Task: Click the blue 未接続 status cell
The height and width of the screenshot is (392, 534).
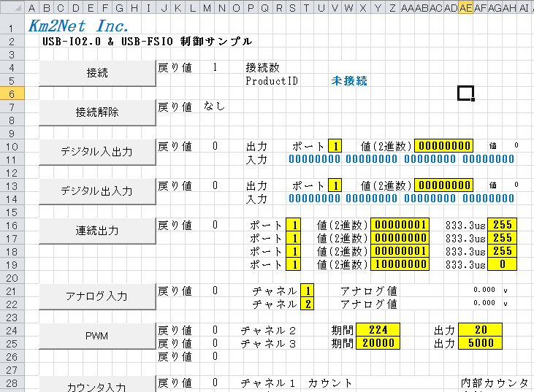Action: click(349, 81)
